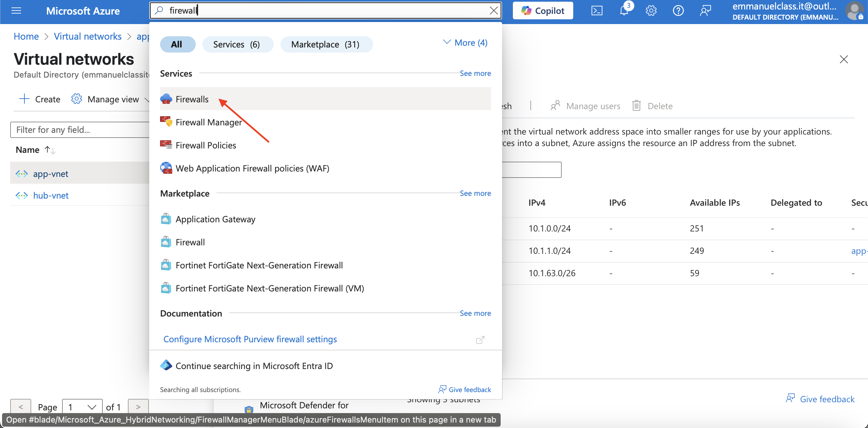Open portal settings gear
Viewport: 868px width, 428px height.
pos(651,11)
